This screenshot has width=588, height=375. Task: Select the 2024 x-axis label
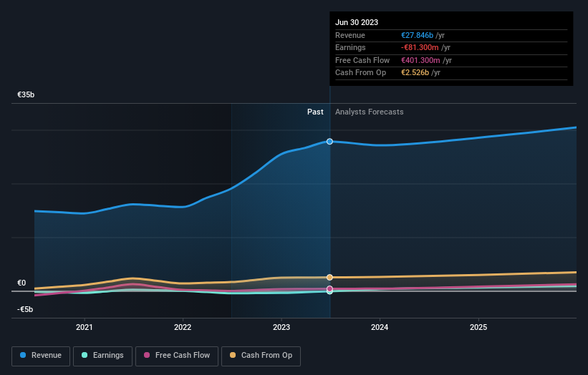380,327
